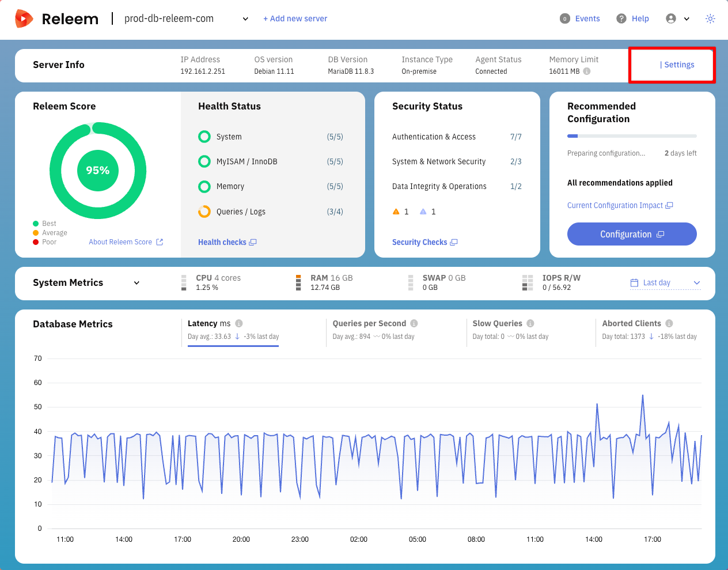
Task: Open server Settings
Action: point(678,65)
